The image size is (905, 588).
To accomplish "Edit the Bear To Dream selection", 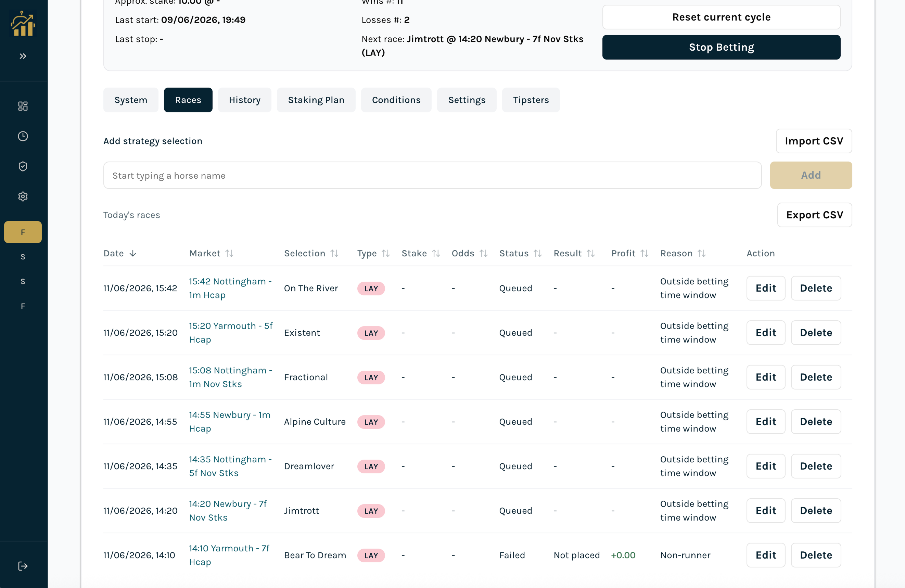I will [x=766, y=555].
